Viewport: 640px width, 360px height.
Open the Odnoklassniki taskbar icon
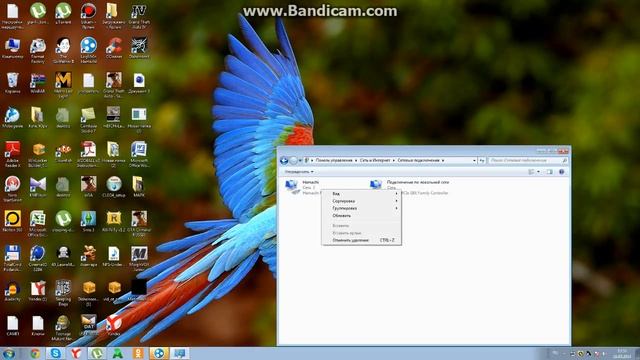click(x=138, y=353)
